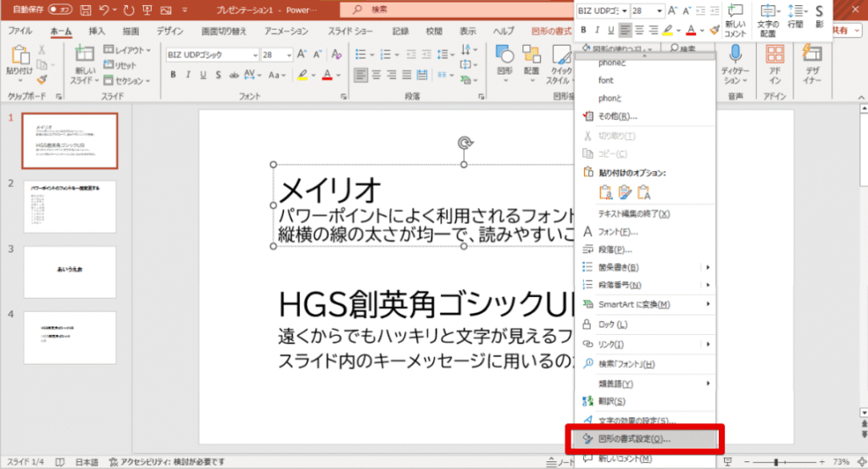Switch to the Design (デザイン) tab
The image size is (868, 469).
click(170, 31)
